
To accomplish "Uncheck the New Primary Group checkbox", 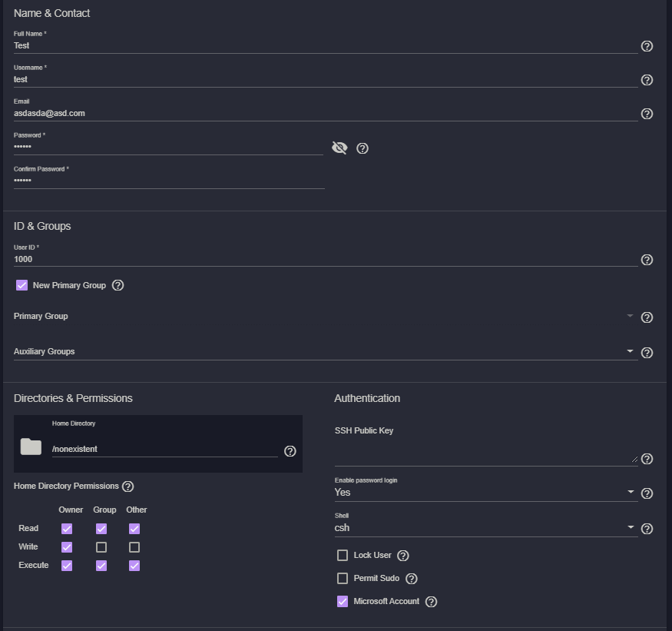I will (x=22, y=285).
